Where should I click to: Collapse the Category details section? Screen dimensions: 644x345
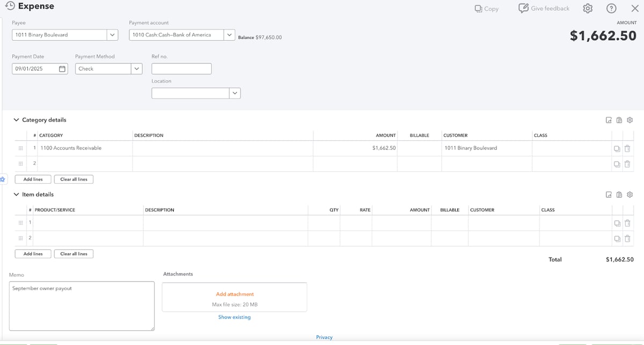(x=16, y=120)
